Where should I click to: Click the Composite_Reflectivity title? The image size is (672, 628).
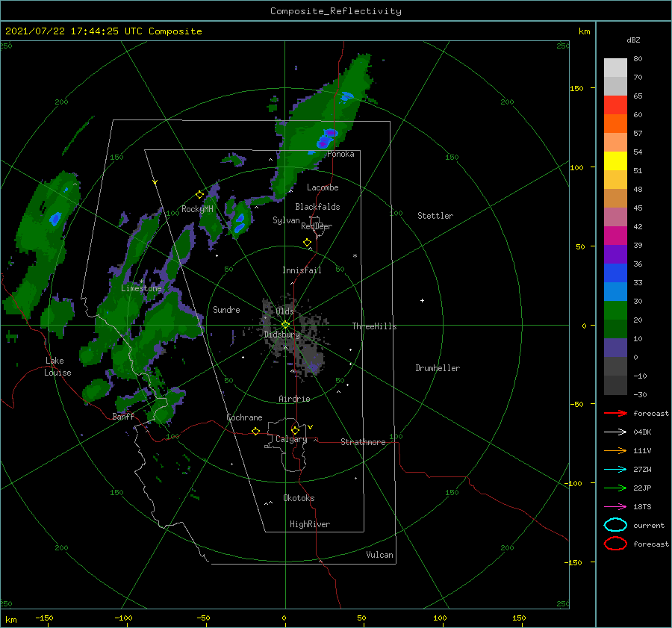(x=336, y=11)
